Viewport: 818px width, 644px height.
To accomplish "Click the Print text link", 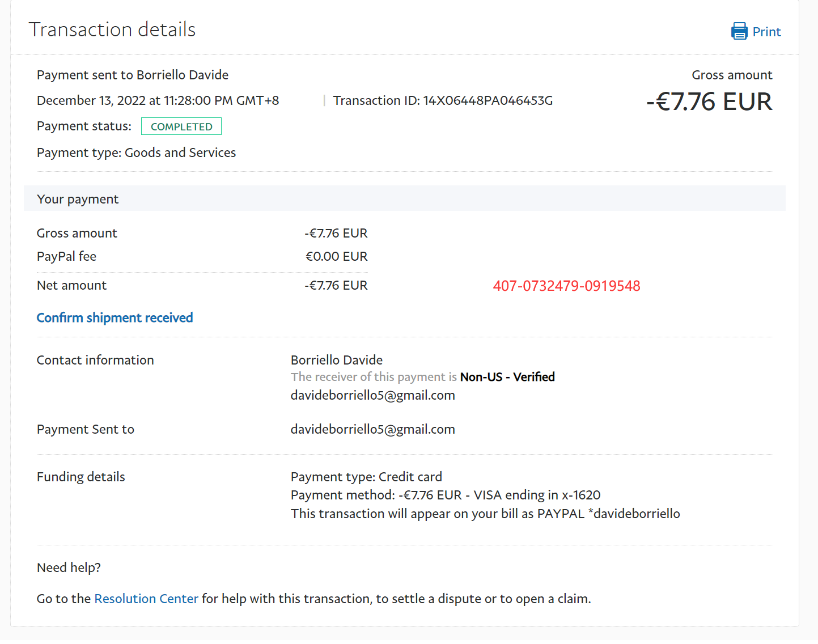I will tap(766, 32).
